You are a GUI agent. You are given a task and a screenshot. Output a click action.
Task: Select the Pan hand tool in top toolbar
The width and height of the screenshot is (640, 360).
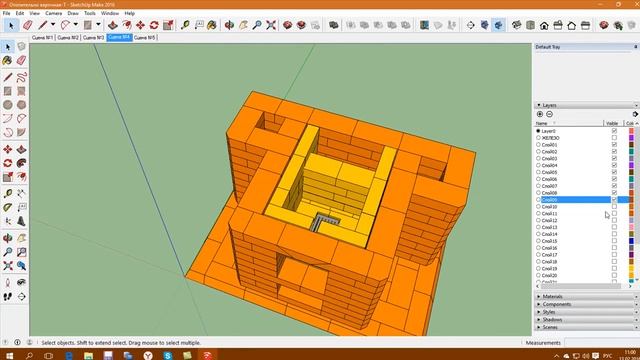point(243,25)
